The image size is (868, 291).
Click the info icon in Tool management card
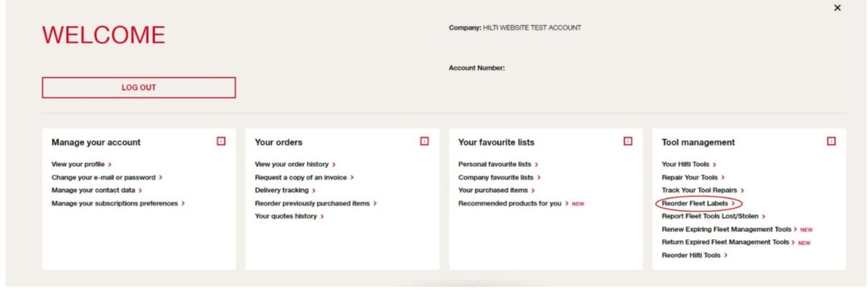(831, 141)
